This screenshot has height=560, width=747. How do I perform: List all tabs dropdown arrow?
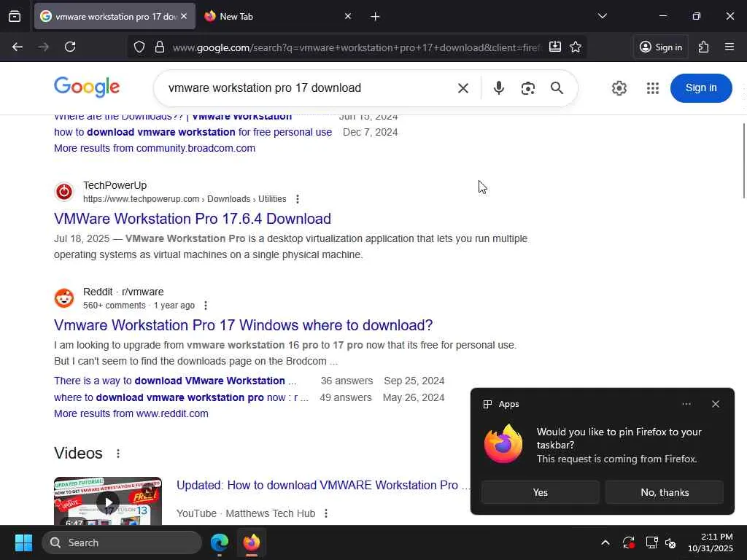click(602, 16)
